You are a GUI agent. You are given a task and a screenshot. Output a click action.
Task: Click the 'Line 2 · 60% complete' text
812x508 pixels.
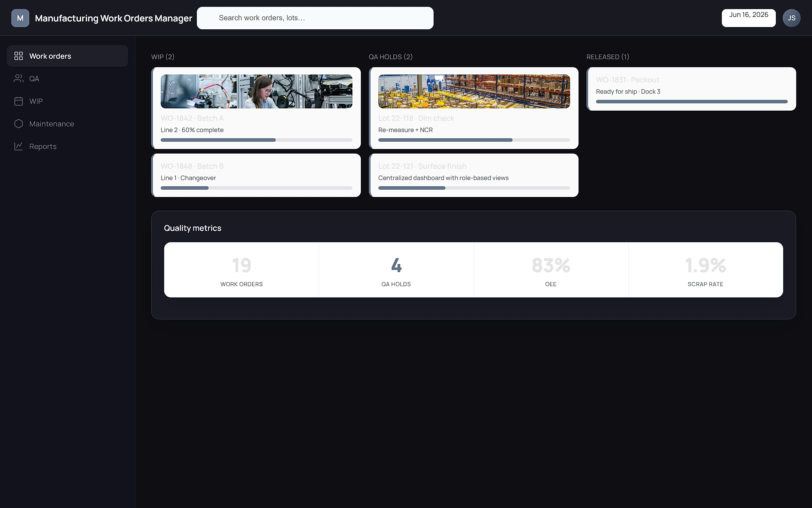(192, 130)
